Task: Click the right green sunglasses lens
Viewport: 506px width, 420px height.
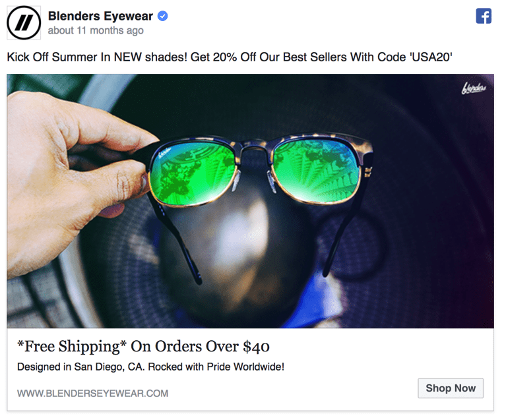Action: [316, 170]
